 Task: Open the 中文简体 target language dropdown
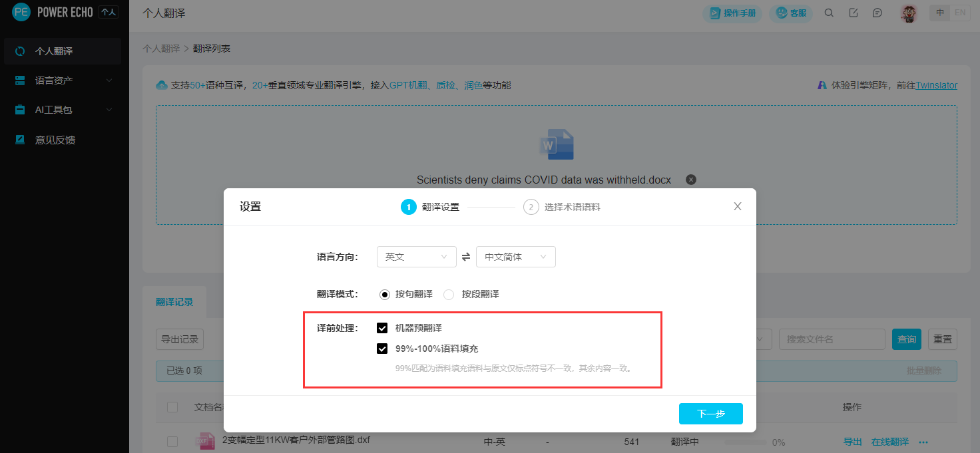(515, 257)
